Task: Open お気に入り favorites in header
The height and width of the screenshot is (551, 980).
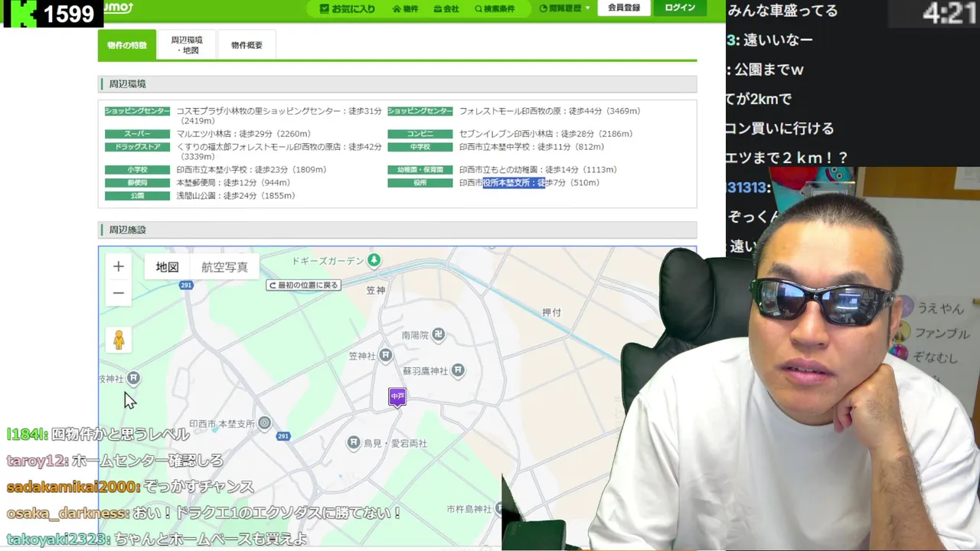Action: click(x=348, y=8)
